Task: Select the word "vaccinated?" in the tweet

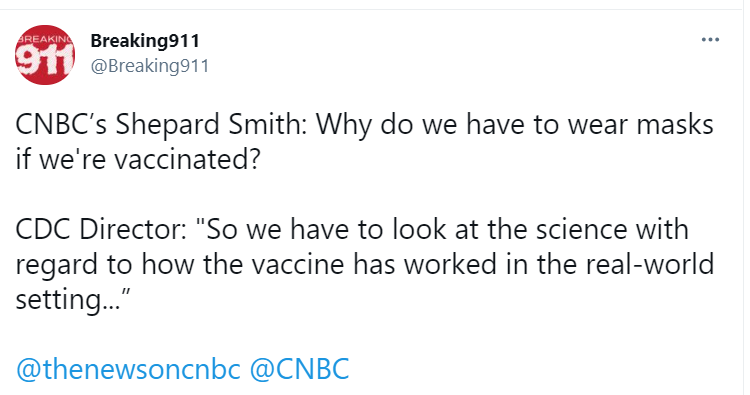Action: pyautogui.click(x=187, y=159)
